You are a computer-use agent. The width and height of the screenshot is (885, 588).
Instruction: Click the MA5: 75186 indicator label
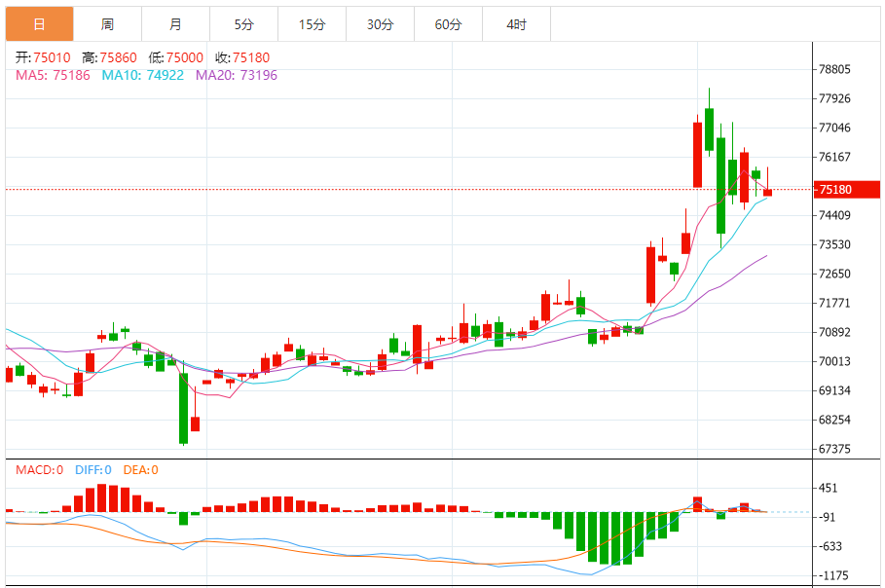point(53,75)
